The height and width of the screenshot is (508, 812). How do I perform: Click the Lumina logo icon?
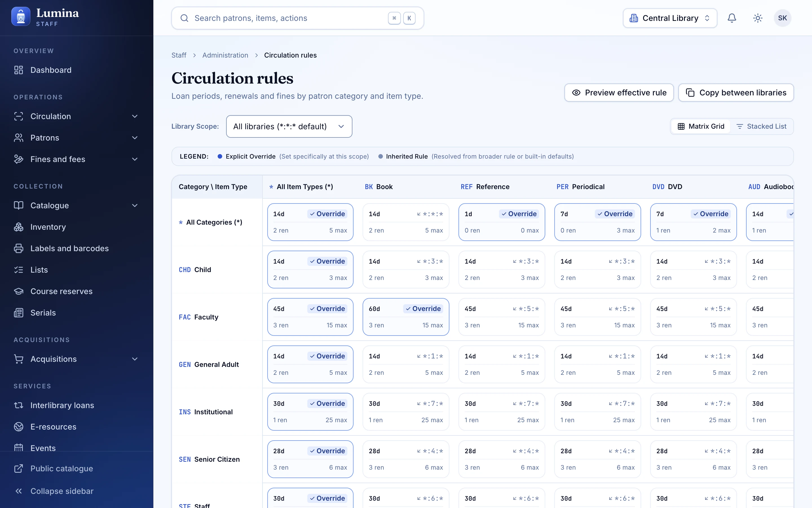pos(21,16)
